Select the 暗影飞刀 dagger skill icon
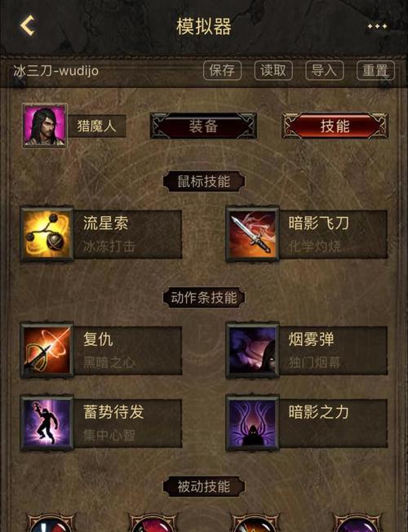This screenshot has width=408, height=532. tap(252, 234)
